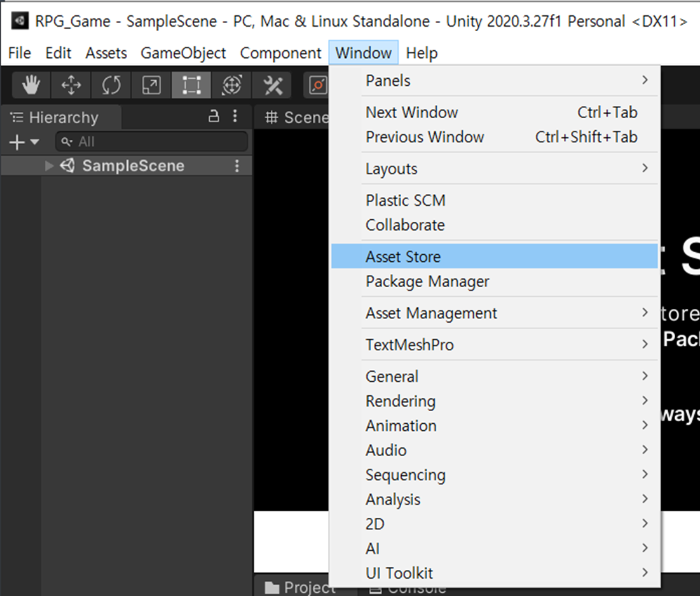Click the Unity logo in title bar
Viewport: 700px width, 596px height.
pyautogui.click(x=20, y=21)
